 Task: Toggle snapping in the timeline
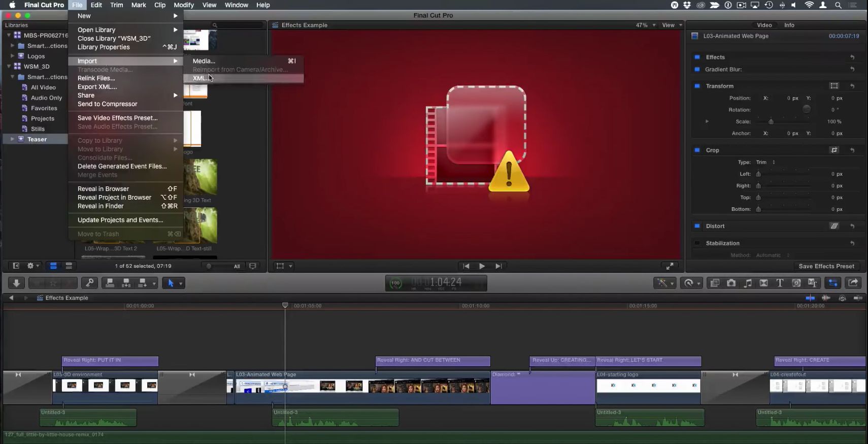pos(858,298)
